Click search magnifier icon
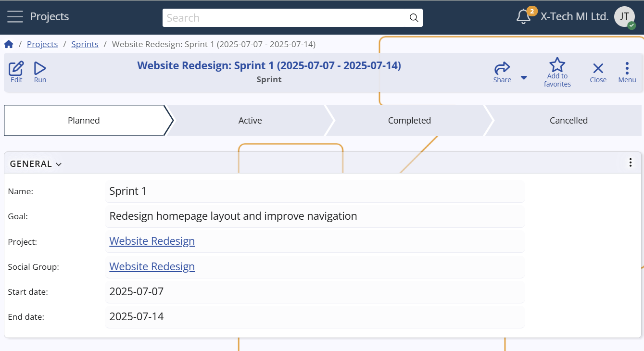 pos(414,18)
